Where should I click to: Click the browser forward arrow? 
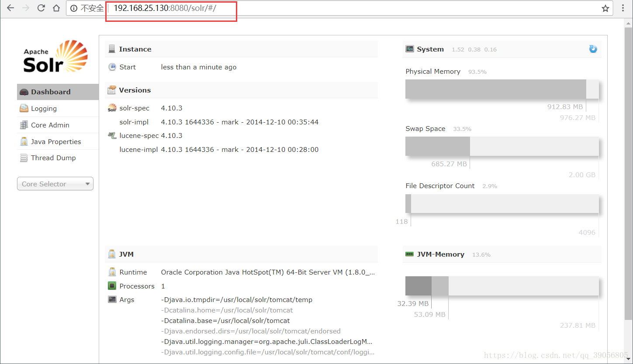26,8
